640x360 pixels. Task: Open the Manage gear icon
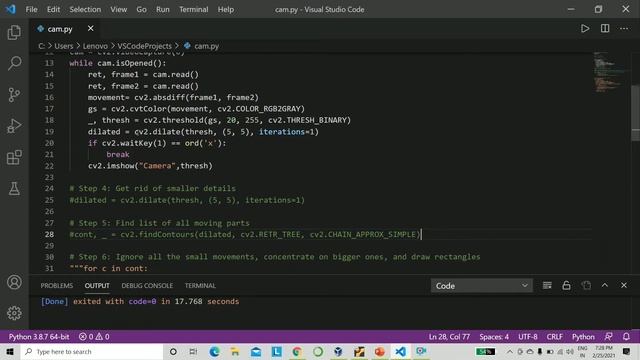click(14, 313)
